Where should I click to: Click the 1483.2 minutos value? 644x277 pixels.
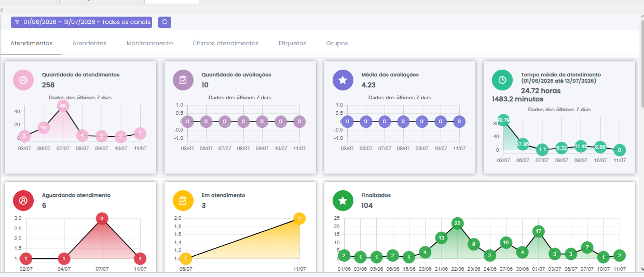click(518, 99)
